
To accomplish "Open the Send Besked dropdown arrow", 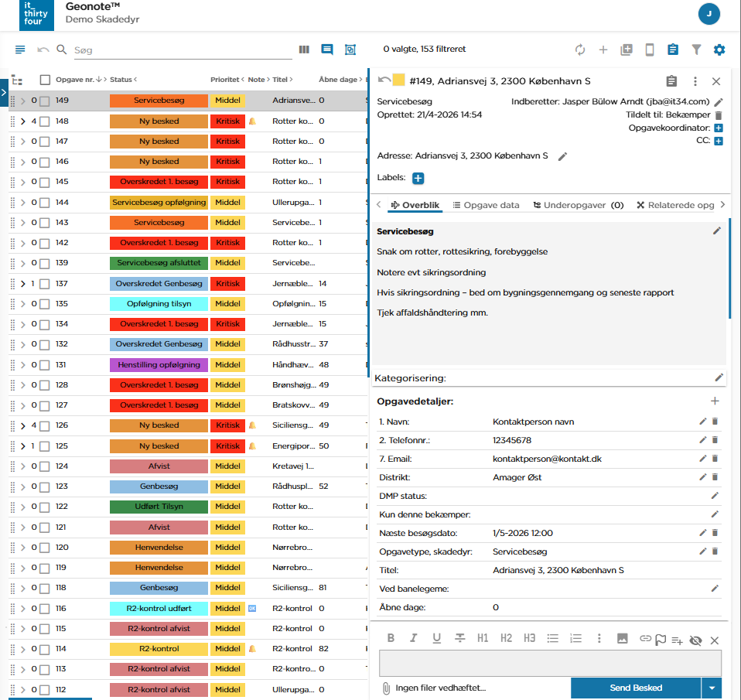I will (711, 688).
